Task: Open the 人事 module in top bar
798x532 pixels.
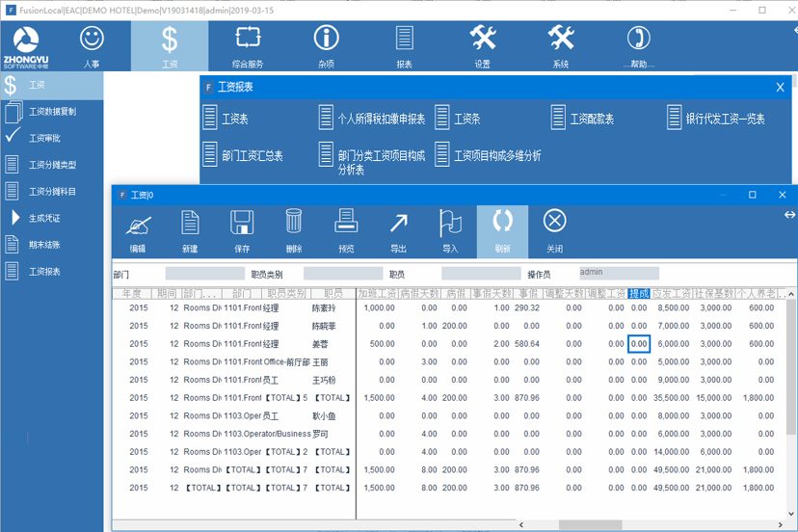Action: point(92,45)
